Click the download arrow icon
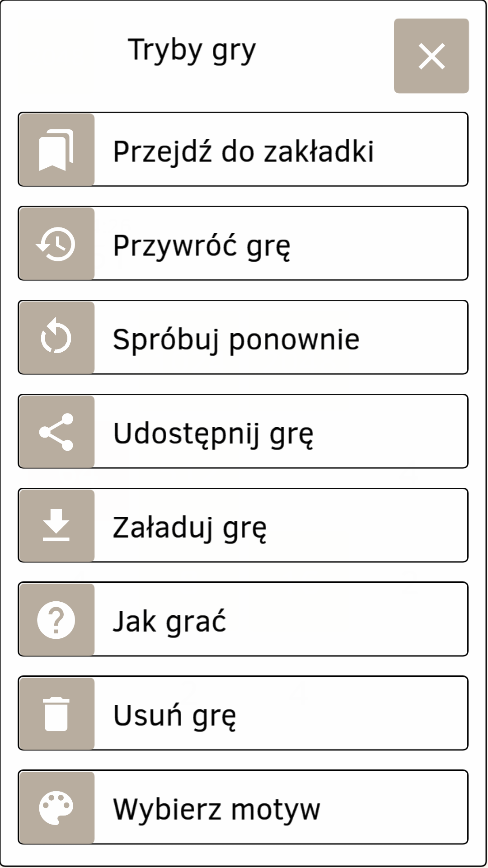Screen dimensions: 488x868 tap(56, 525)
